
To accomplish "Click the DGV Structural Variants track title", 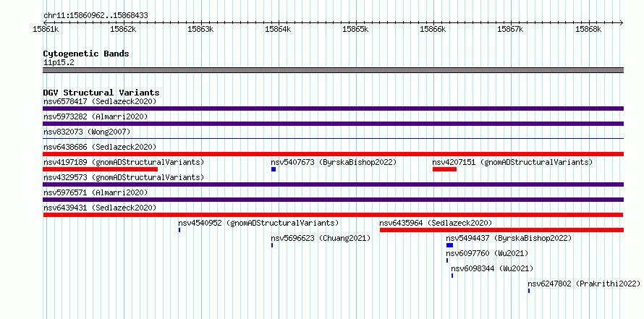I will pyautogui.click(x=101, y=93).
